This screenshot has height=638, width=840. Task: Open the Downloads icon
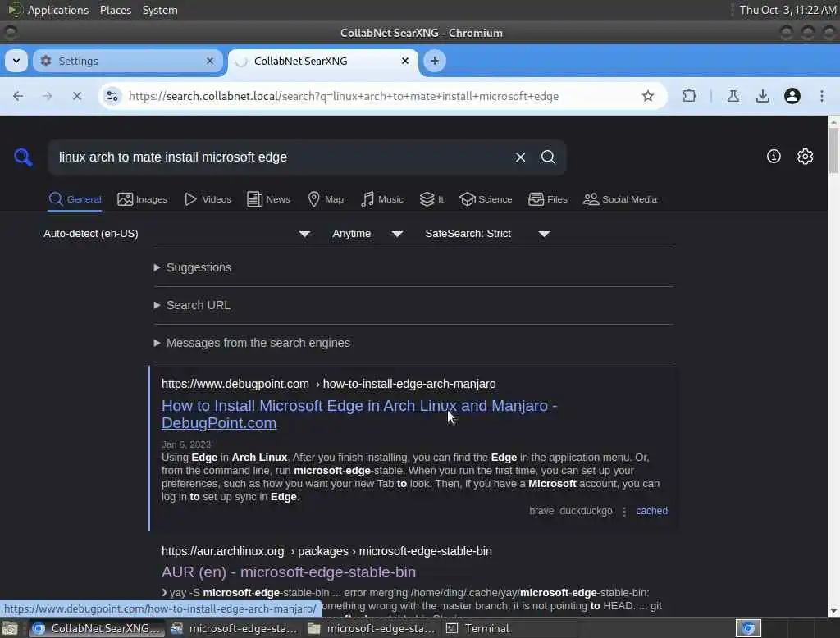coord(763,96)
